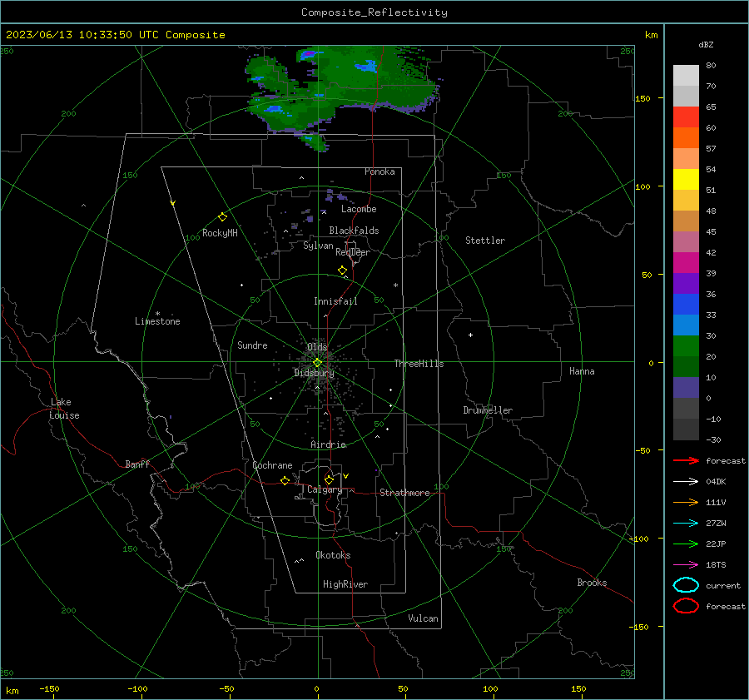Click the blue storm core in the radar echo north of Ponoka
The height and width of the screenshot is (700, 749).
tap(366, 66)
